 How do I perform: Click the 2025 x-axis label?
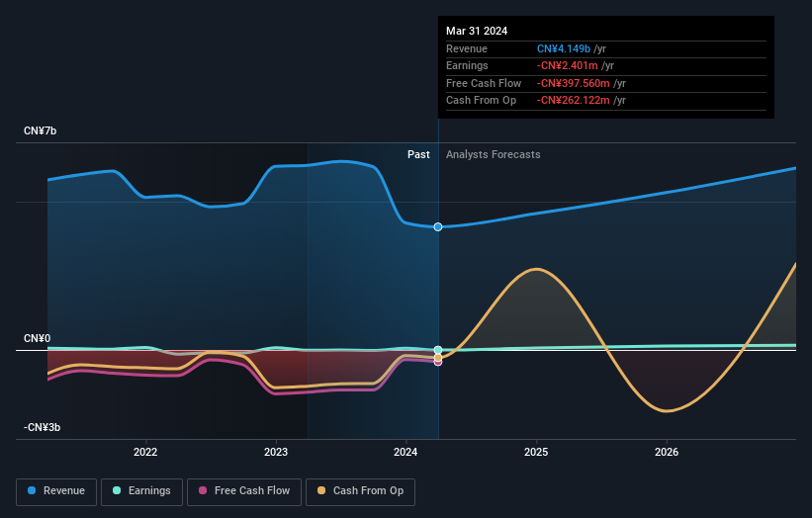click(x=536, y=452)
